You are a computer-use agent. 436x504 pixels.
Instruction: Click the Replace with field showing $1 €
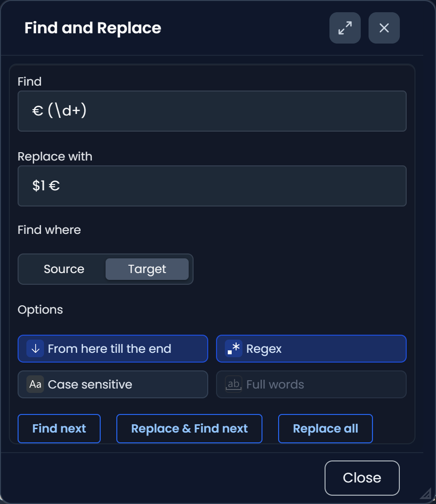click(x=212, y=186)
